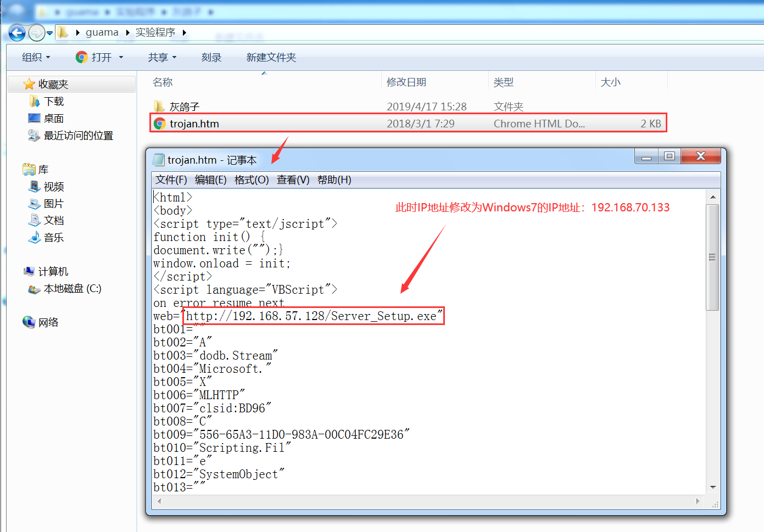Select guama in the address path
The image size is (764, 532).
102,32
